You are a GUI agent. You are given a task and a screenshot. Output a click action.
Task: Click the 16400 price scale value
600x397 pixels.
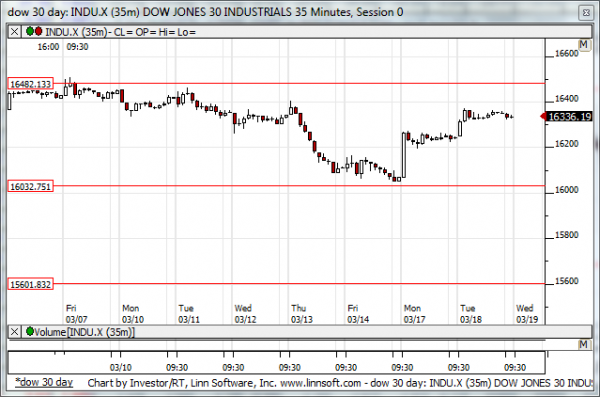566,99
